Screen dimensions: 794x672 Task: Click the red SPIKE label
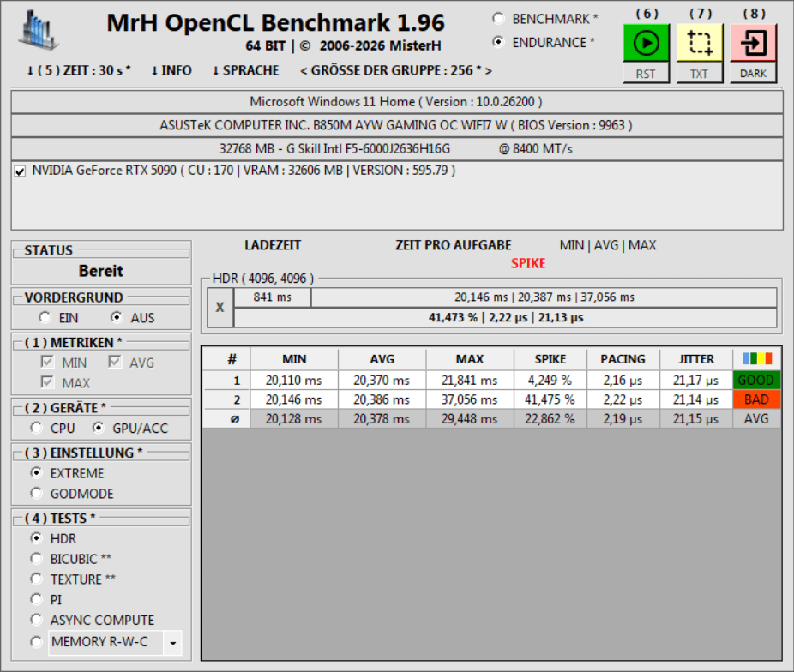[528, 264]
